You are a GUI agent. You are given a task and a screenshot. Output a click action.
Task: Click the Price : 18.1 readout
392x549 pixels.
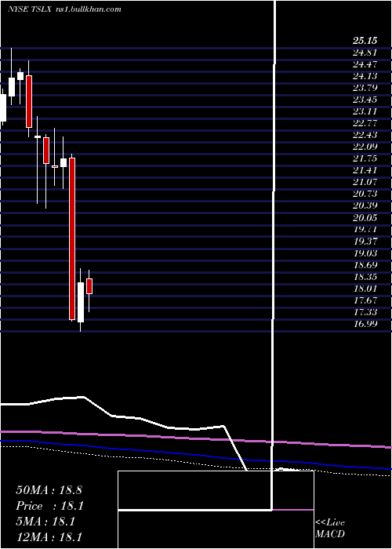click(49, 506)
